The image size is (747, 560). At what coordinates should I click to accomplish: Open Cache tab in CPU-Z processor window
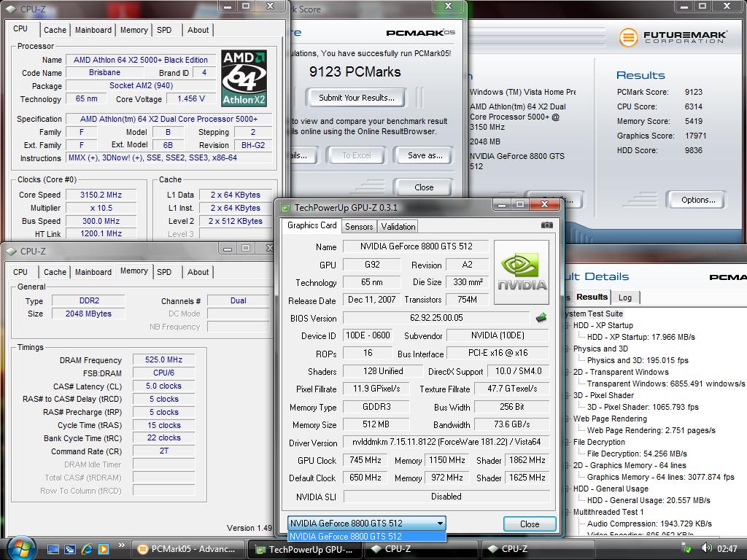tap(55, 30)
